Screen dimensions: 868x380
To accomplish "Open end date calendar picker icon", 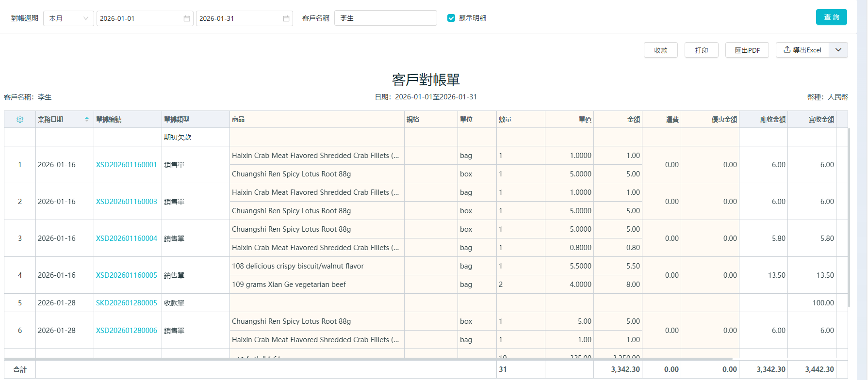I will [x=286, y=18].
